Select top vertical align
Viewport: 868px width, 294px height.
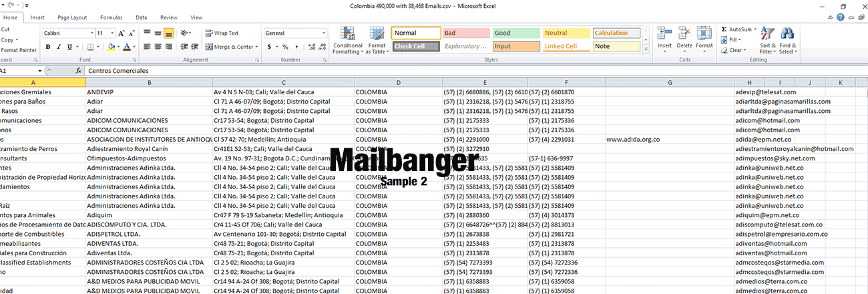click(148, 33)
